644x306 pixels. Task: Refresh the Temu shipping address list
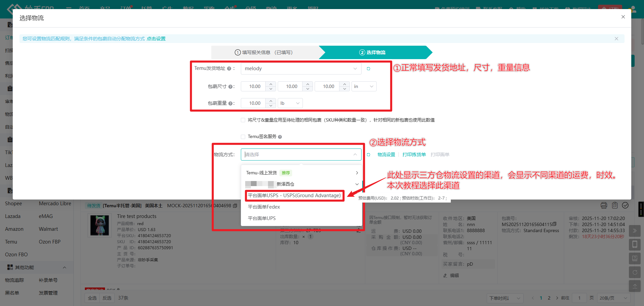click(x=368, y=69)
